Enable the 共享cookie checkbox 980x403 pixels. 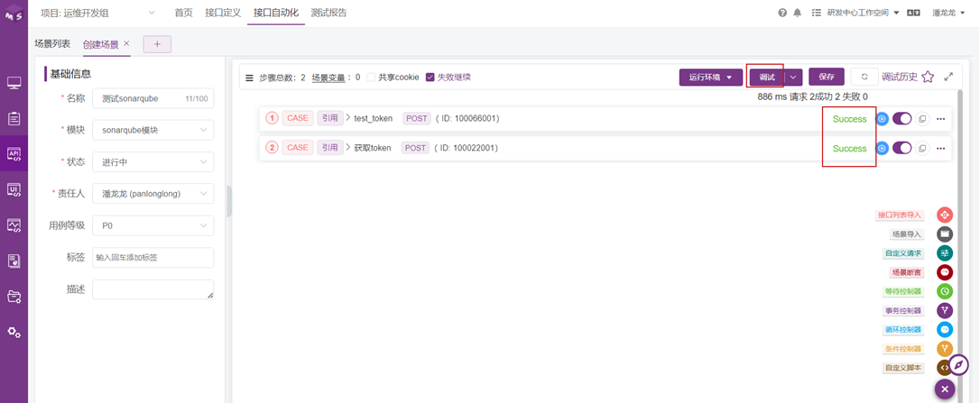pyautogui.click(x=371, y=78)
